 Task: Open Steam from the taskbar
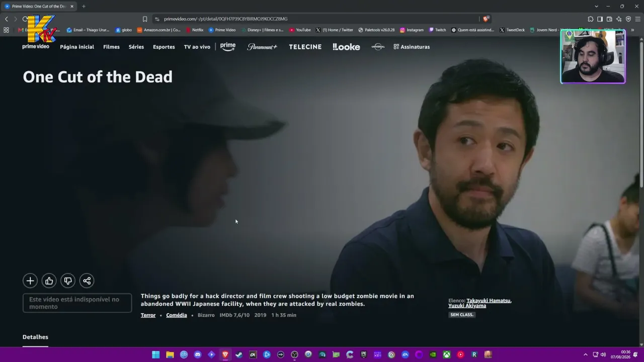point(239,354)
